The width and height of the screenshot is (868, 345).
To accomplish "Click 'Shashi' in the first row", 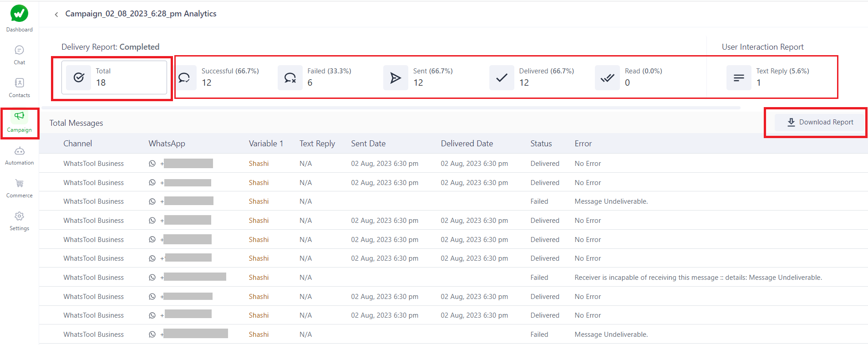I will [259, 164].
